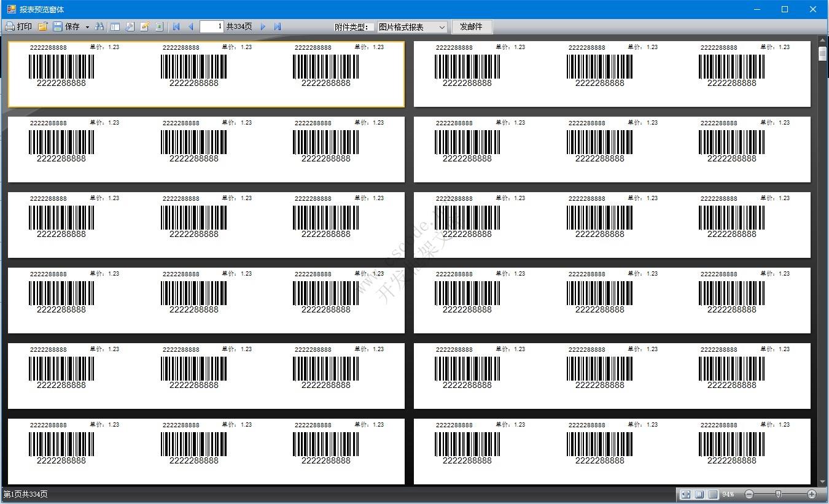The width and height of the screenshot is (829, 504).
Task: Open a report with the folder icon
Action: [x=42, y=27]
